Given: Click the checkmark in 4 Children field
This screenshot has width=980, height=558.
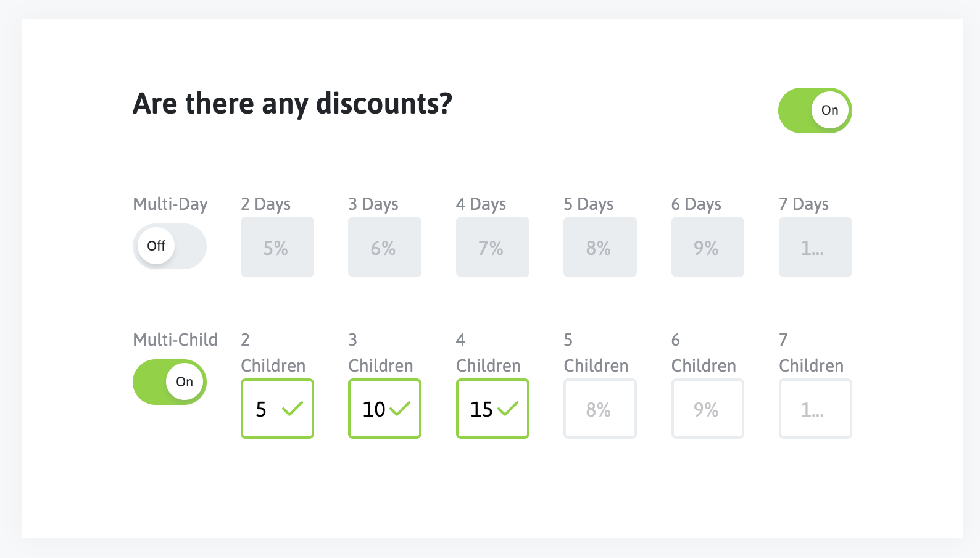Looking at the screenshot, I should 508,409.
